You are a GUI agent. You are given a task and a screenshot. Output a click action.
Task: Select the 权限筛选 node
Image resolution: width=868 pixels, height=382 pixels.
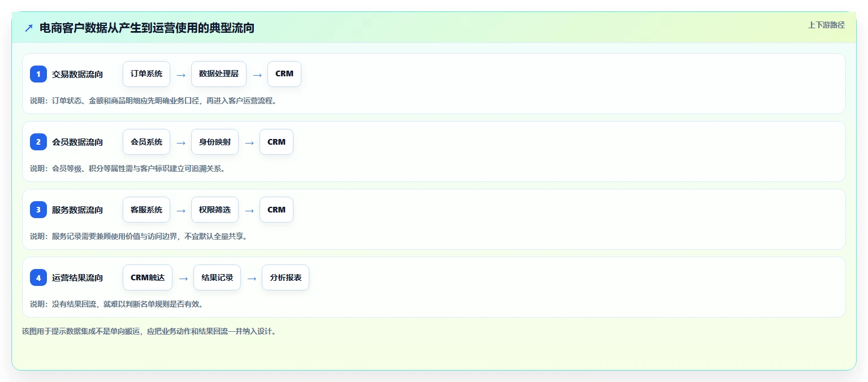click(215, 210)
